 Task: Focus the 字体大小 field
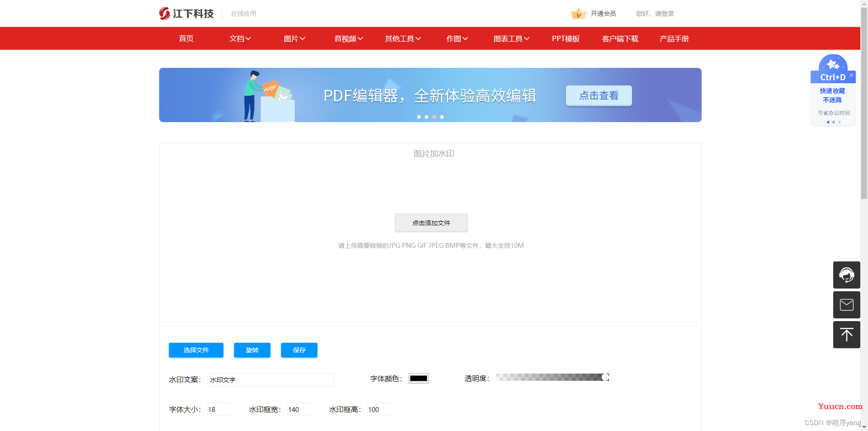point(219,409)
